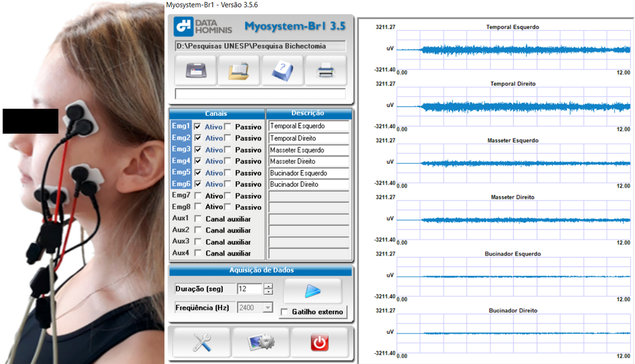The image size is (635, 364).
Task: Check Passivo for Emg7
Action: coord(228,196)
